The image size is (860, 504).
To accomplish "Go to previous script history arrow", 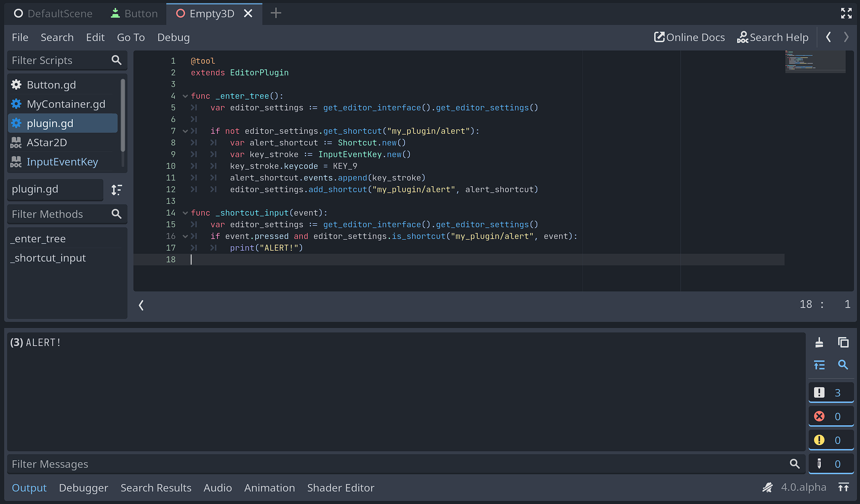I will (x=828, y=37).
